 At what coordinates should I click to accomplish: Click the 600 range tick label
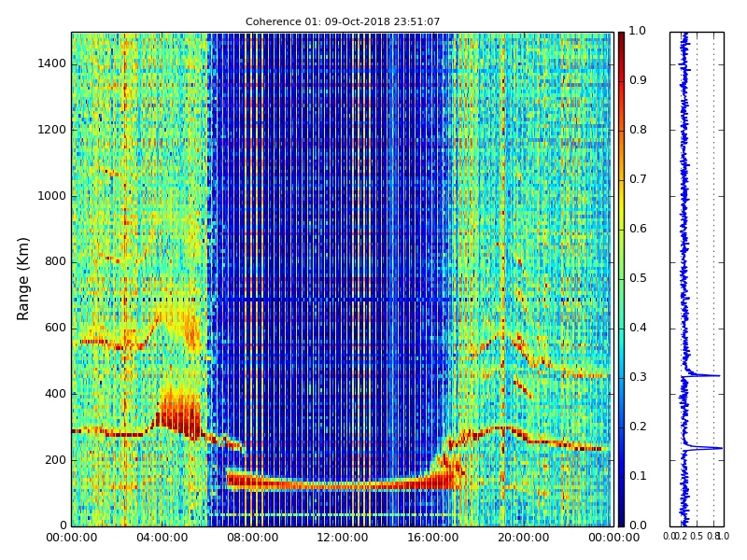pyautogui.click(x=55, y=329)
